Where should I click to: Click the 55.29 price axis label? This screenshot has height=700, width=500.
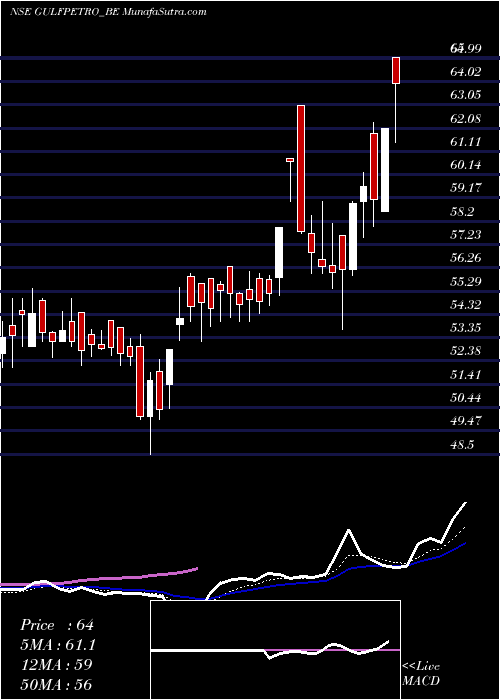[466, 281]
